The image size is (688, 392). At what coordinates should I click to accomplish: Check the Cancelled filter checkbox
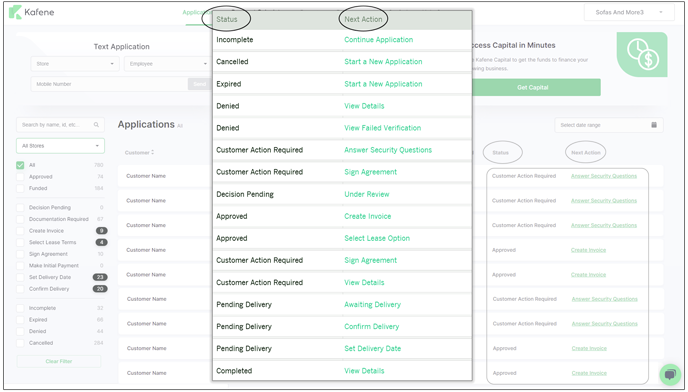[20, 343]
